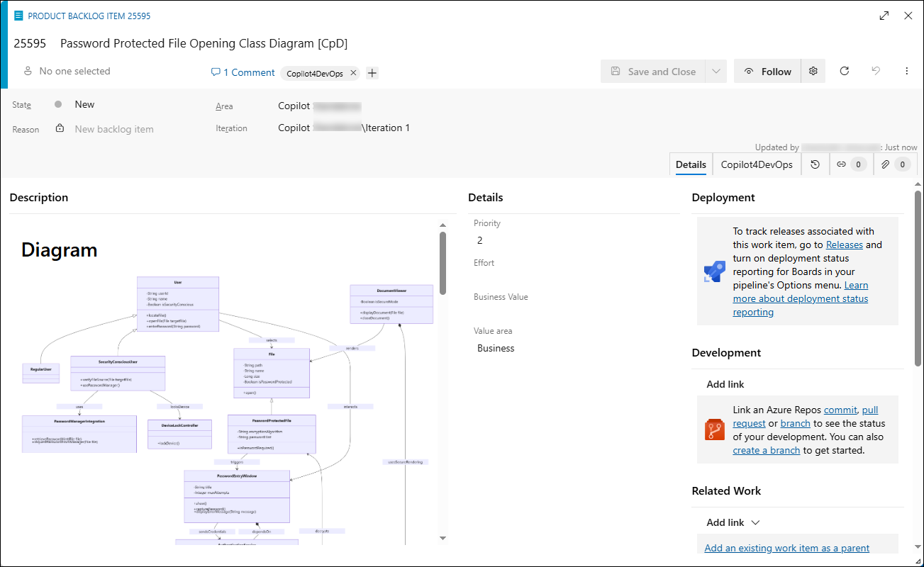Open the Attachments paperclip tab
This screenshot has height=567, width=924.
(895, 164)
